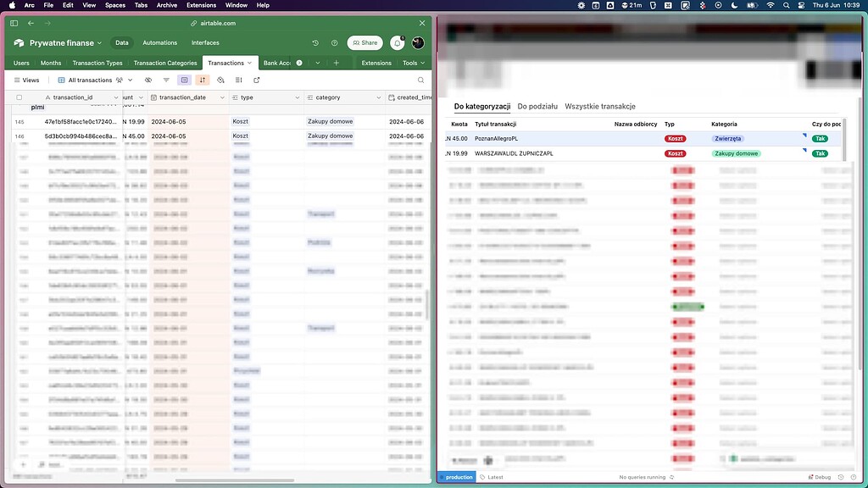Screen dimensions: 868x488
Task: Toggle the group icon in view toolbar
Action: coord(184,80)
